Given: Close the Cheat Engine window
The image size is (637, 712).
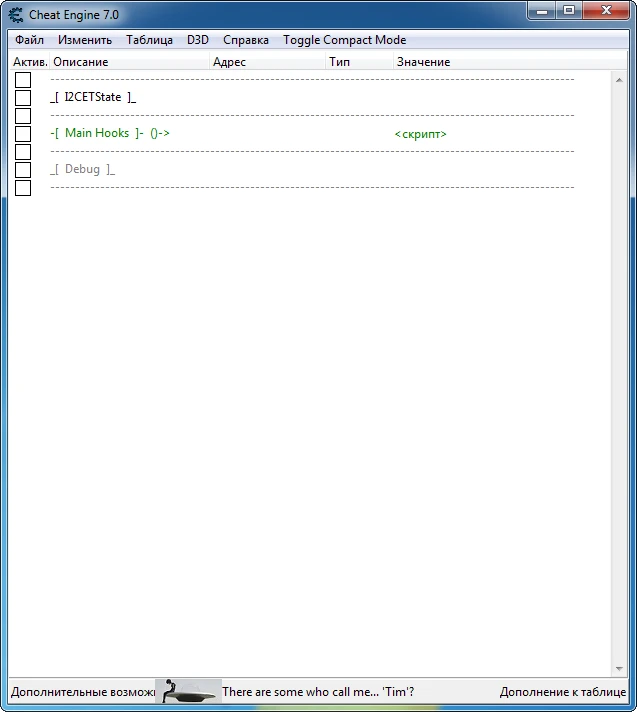Looking at the screenshot, I should tap(606, 10).
